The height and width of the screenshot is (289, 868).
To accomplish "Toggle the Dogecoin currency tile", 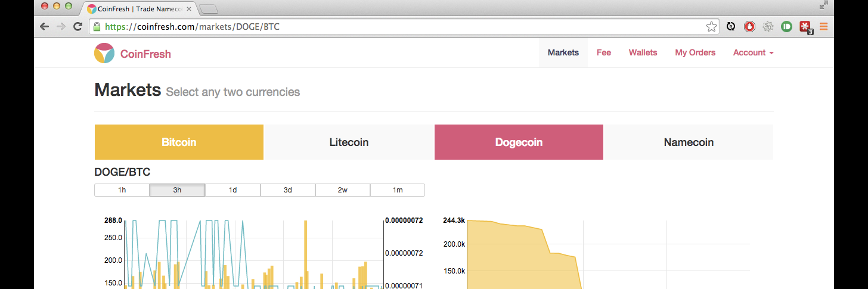I will (519, 142).
